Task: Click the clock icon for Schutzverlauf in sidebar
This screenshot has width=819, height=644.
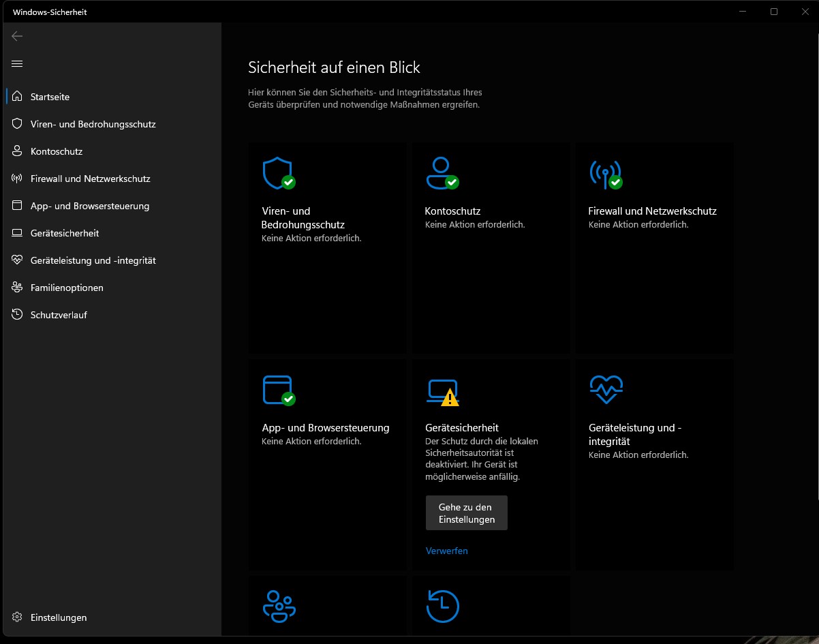Action: 17,315
